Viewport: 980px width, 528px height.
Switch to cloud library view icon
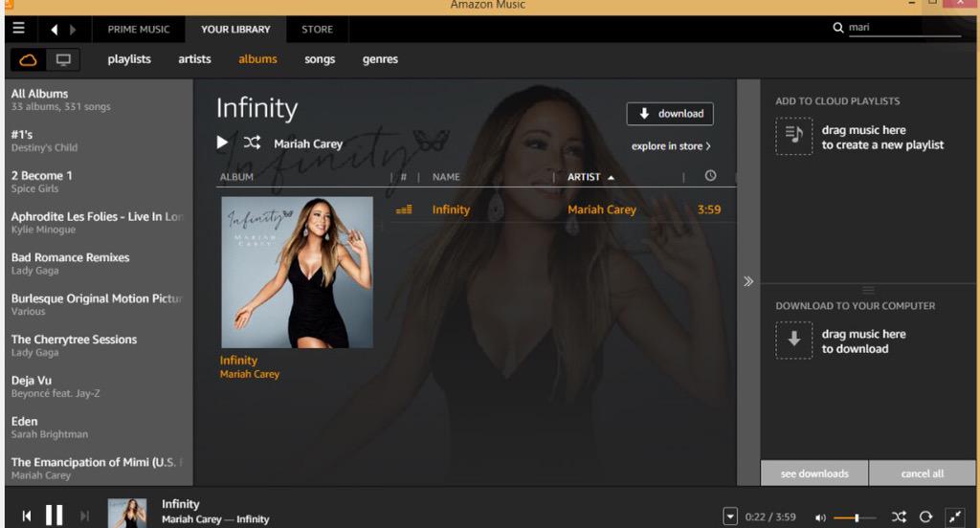pyautogui.click(x=28, y=60)
